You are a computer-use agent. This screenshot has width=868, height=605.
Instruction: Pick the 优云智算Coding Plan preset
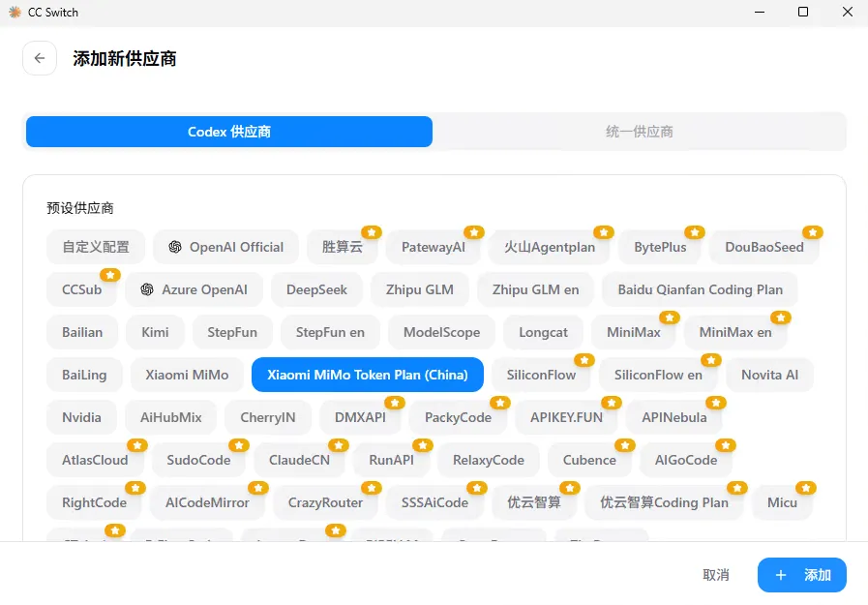[x=664, y=502]
